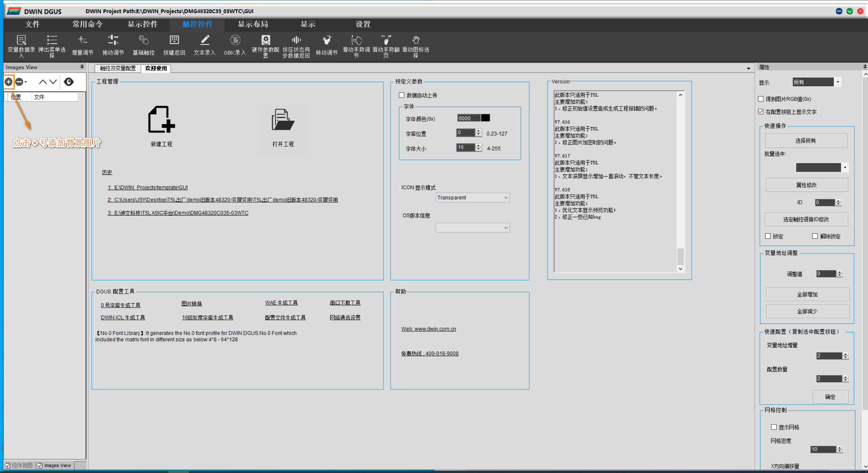This screenshot has height=473, width=868.
Task: Check 得到图片RGB值(0x) option
Action: [x=761, y=99]
